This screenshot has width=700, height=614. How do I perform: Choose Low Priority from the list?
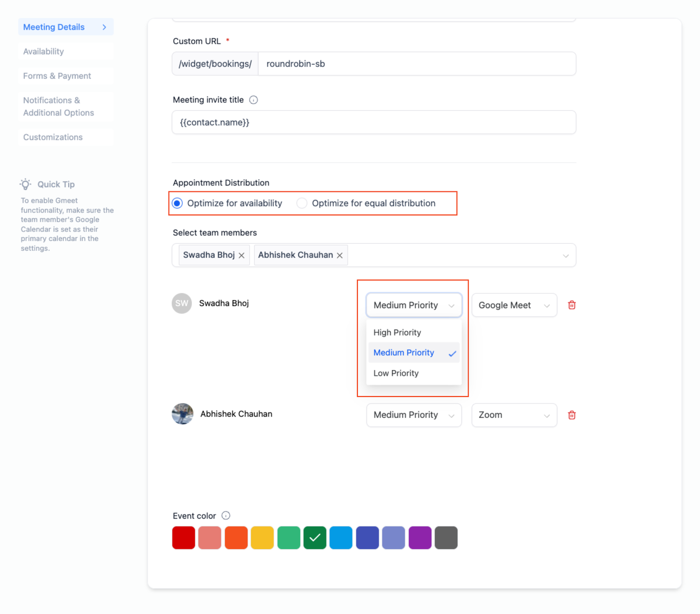tap(396, 373)
